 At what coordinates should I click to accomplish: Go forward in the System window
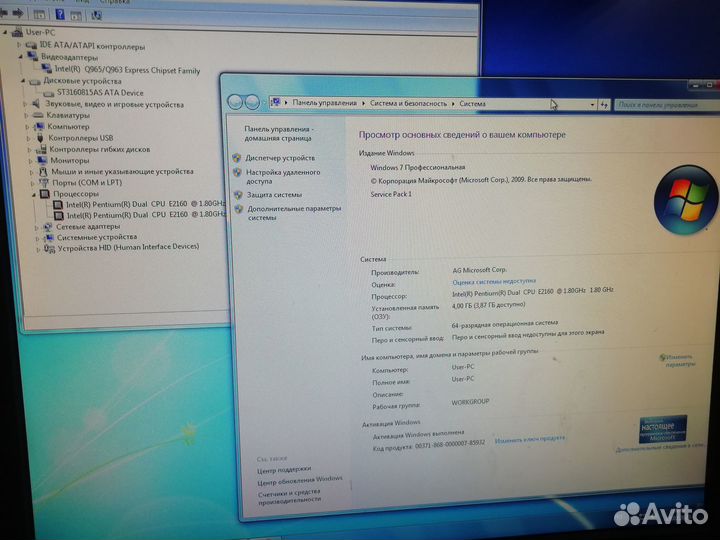click(x=252, y=102)
